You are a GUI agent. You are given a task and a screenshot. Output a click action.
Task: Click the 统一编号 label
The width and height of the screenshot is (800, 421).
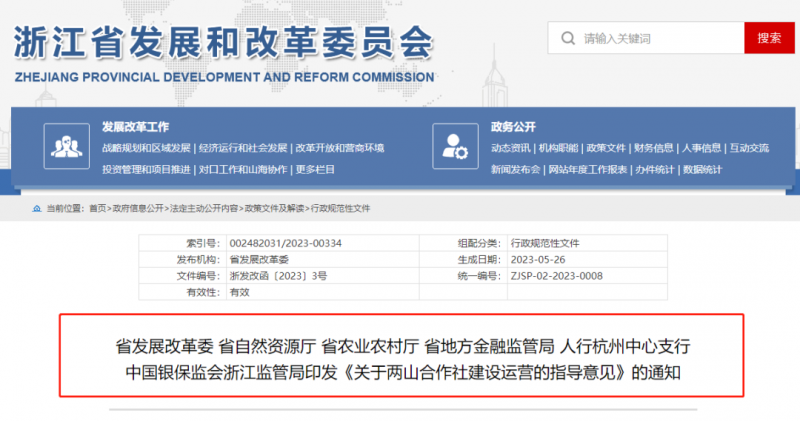tap(479, 276)
